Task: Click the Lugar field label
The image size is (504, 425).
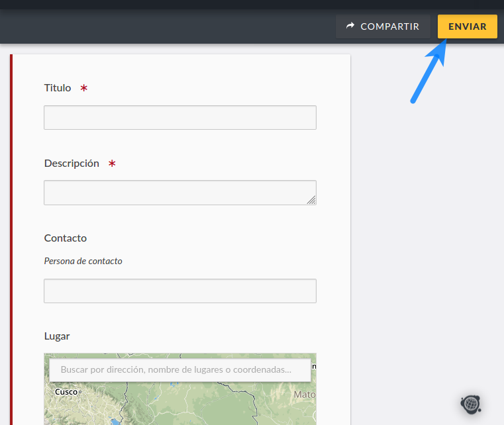Action: point(57,336)
